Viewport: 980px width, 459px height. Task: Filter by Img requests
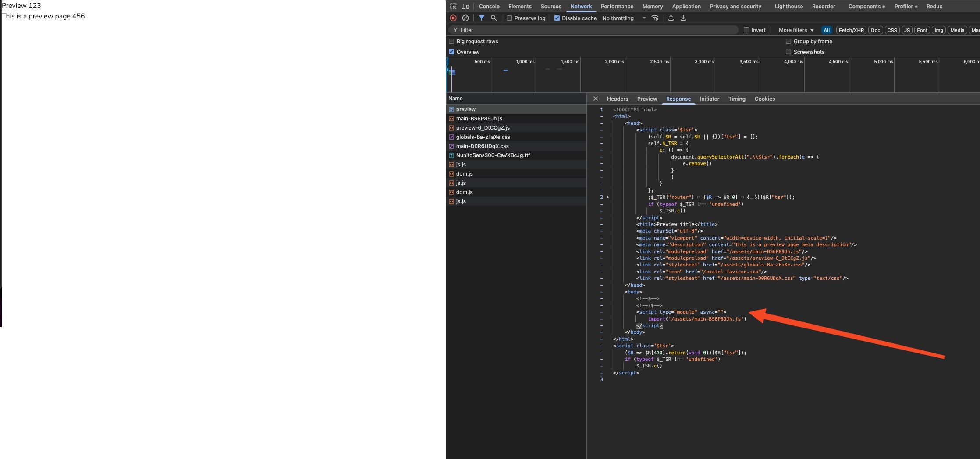(x=938, y=30)
